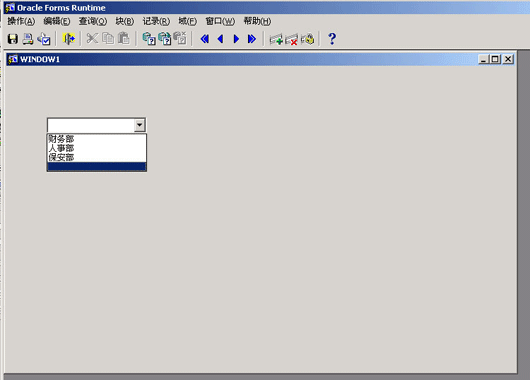Click the Remove Record icon

coord(291,39)
